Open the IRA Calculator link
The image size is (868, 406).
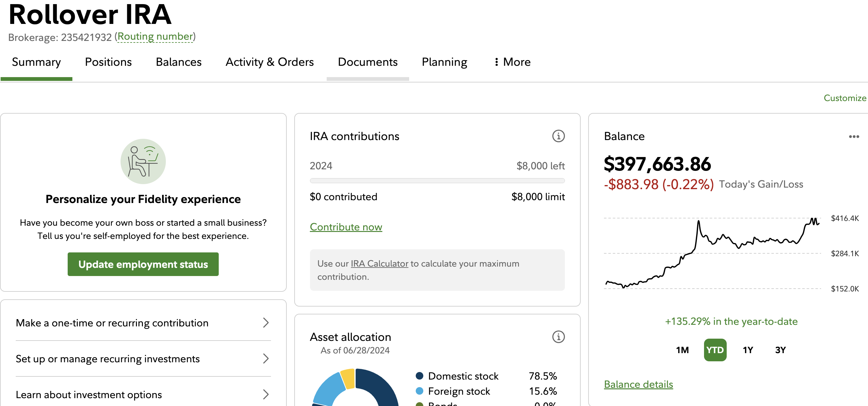point(380,263)
